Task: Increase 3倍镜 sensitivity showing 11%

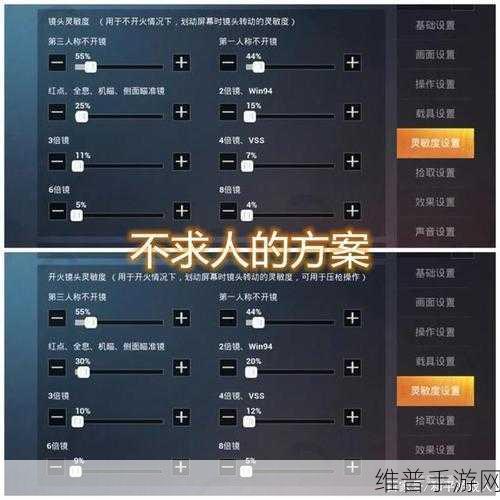Action: (x=181, y=161)
